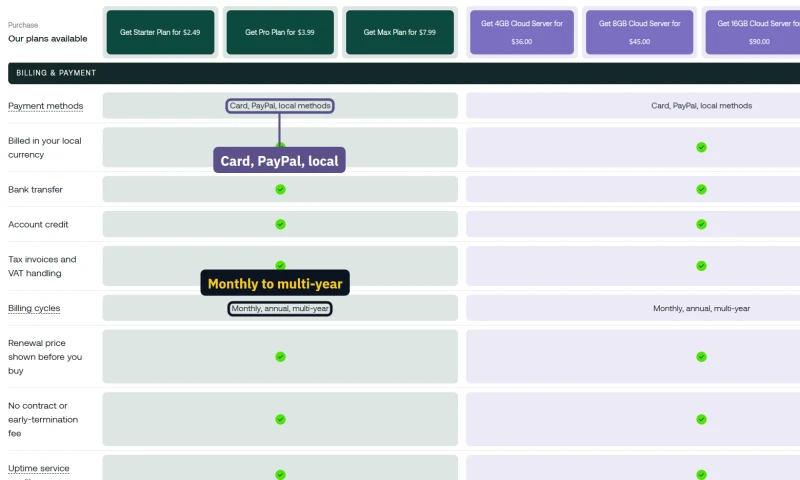Open the Payment methods row label tooltip
This screenshot has height=480, width=800.
tap(45, 106)
